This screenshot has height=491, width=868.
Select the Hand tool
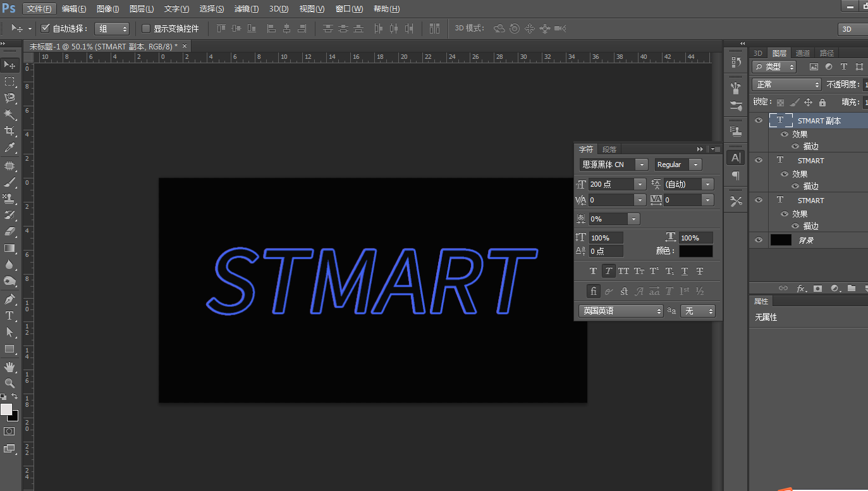(x=9, y=367)
